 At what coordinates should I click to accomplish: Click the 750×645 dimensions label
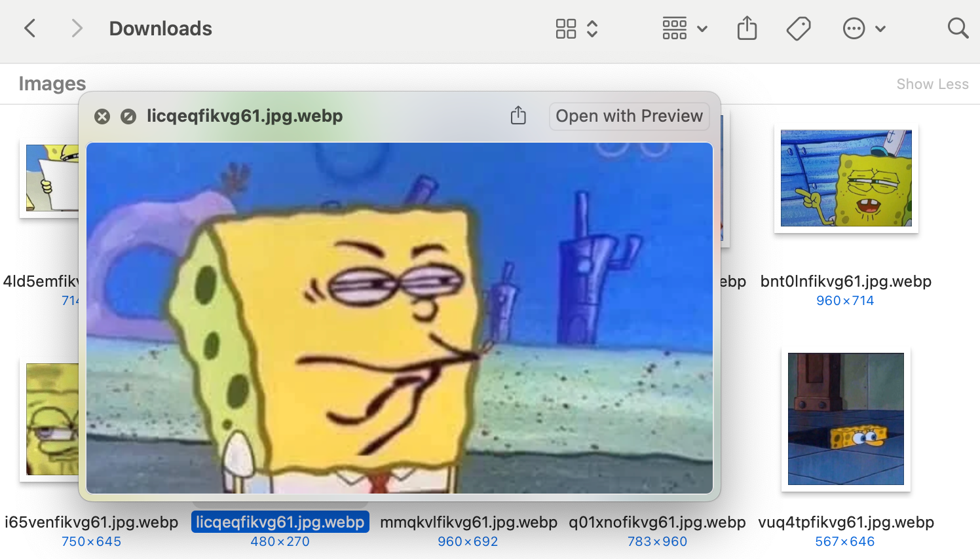[x=91, y=541]
